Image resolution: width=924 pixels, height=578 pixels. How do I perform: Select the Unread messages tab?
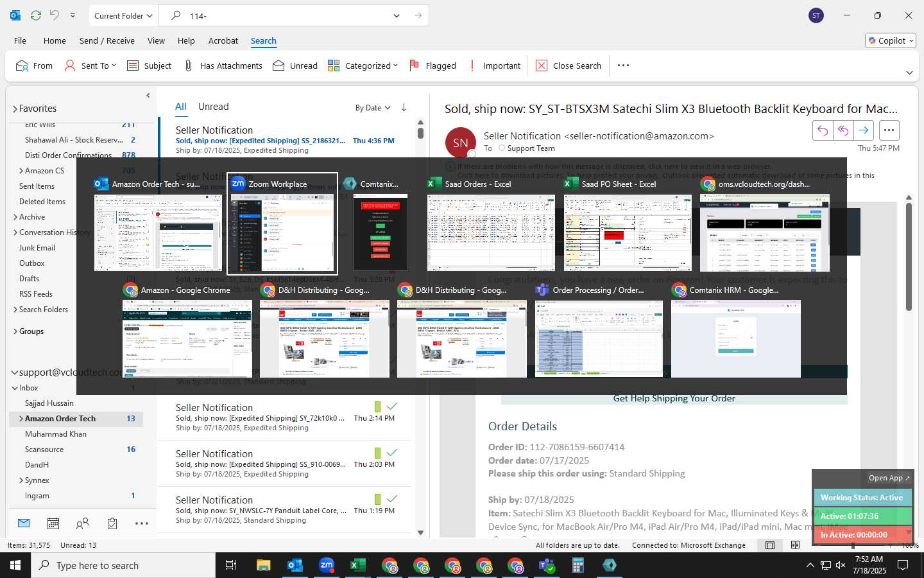click(x=214, y=107)
